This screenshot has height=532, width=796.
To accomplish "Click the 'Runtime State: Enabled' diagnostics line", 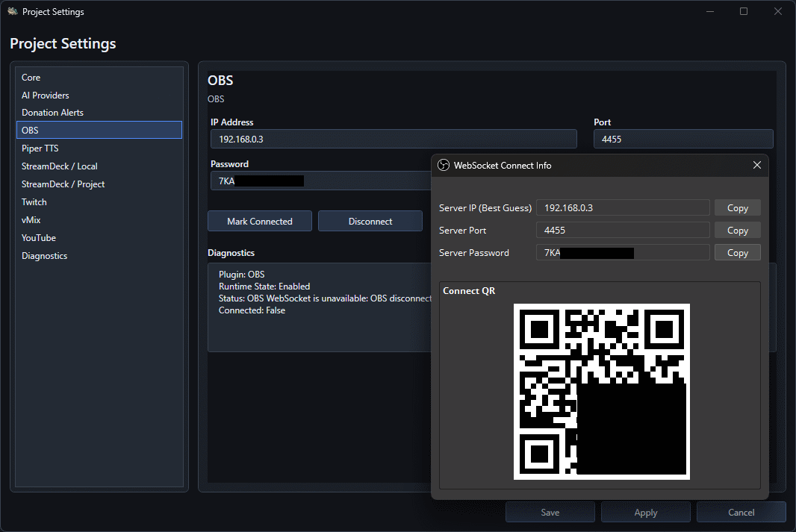I will 264,287.
